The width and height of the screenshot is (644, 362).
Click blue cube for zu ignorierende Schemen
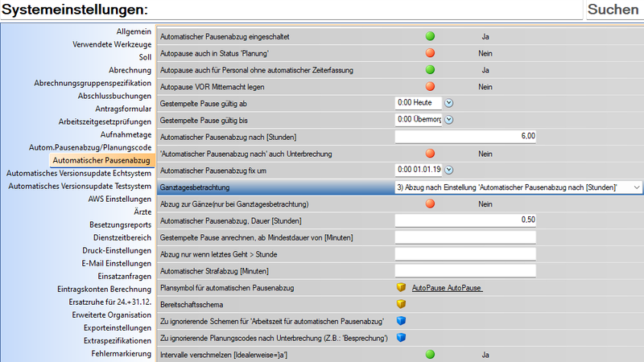click(x=401, y=321)
